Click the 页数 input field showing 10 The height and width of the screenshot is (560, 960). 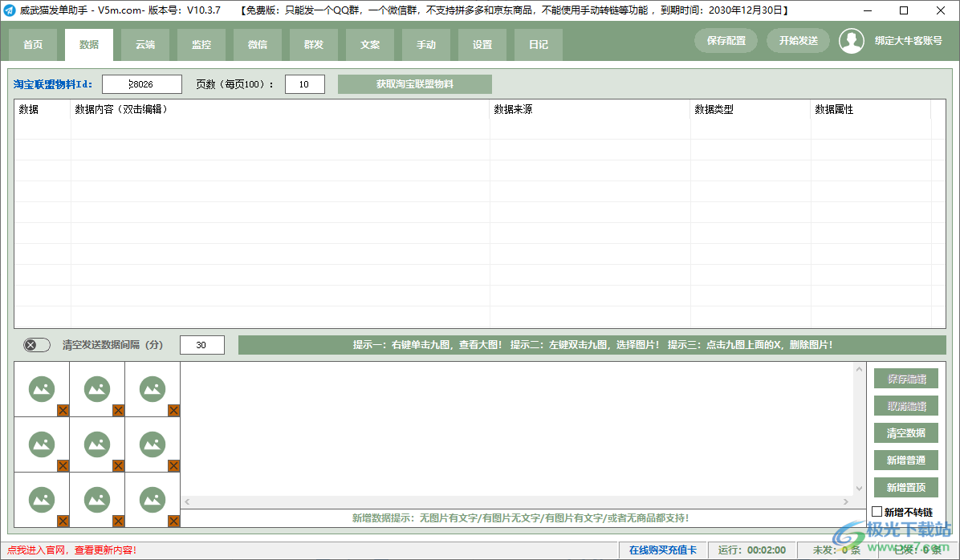coord(305,84)
